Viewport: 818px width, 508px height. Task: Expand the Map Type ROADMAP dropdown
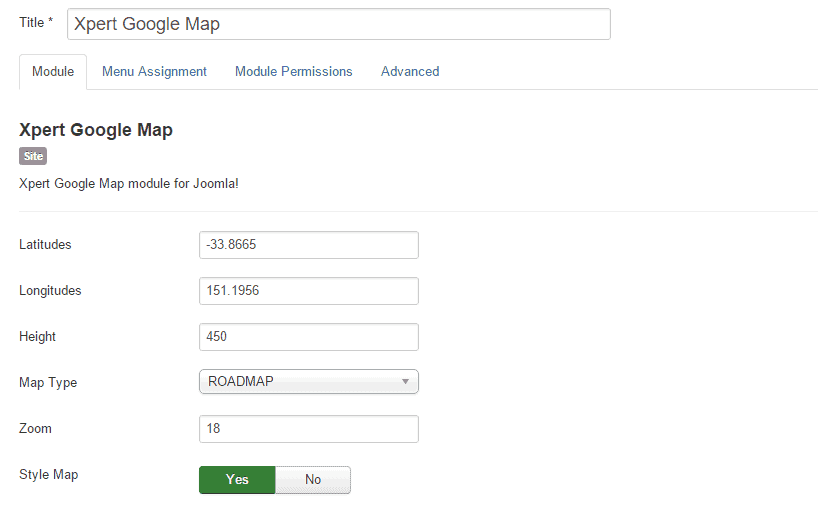(x=308, y=382)
